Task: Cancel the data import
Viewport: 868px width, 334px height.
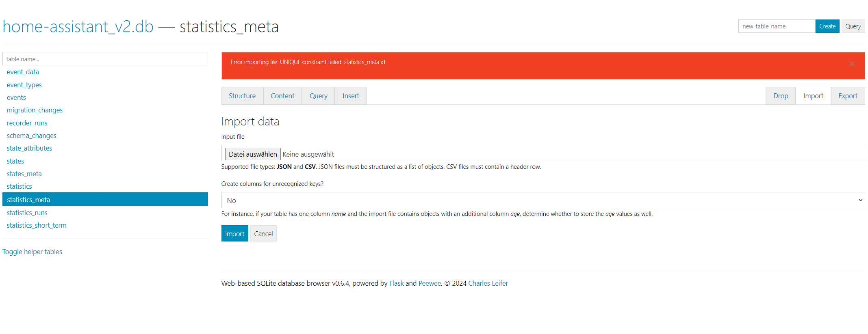Action: point(263,233)
